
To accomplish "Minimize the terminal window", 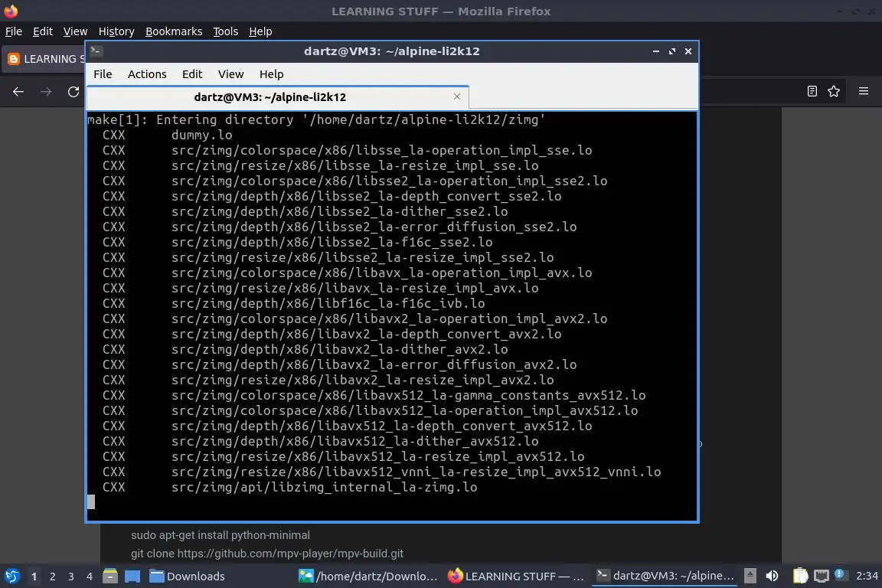I will [656, 51].
